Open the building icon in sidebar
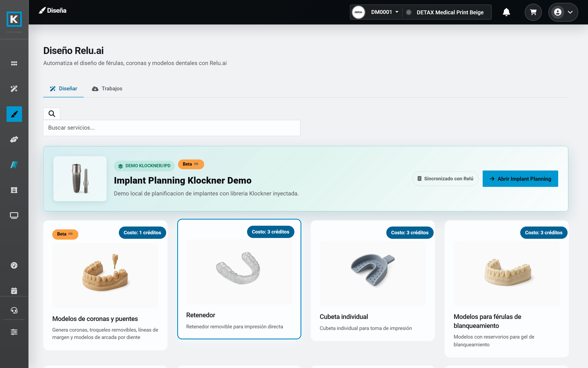This screenshot has width=588, height=368. pyautogui.click(x=14, y=190)
